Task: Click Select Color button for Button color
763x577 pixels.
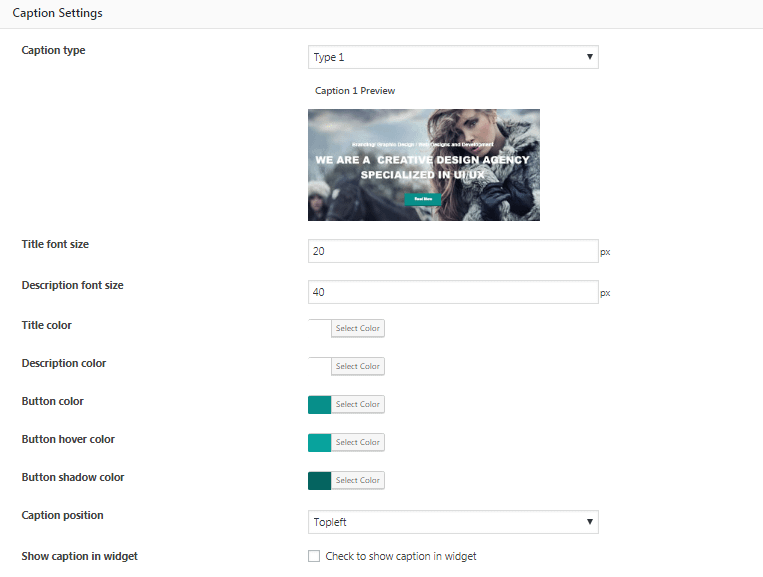Action: click(x=358, y=404)
